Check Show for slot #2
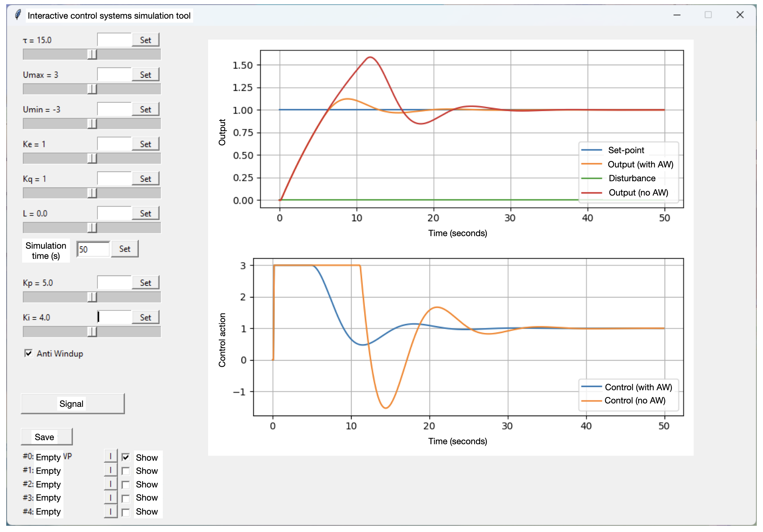763x532 pixels. [x=126, y=485]
